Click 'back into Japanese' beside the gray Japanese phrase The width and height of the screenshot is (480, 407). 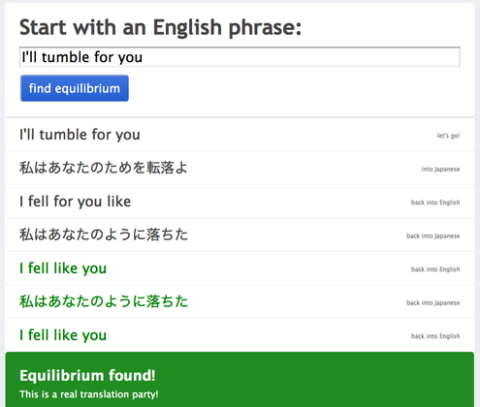click(x=433, y=236)
